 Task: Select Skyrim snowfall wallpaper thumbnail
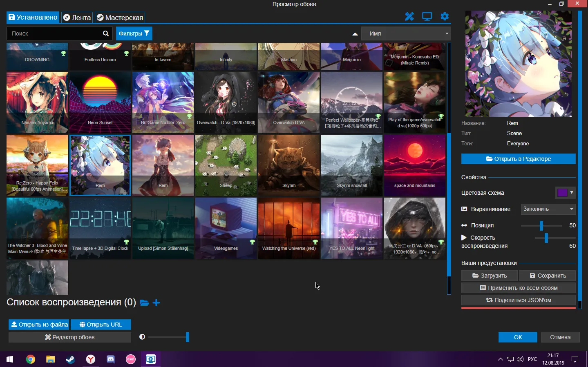click(x=352, y=165)
